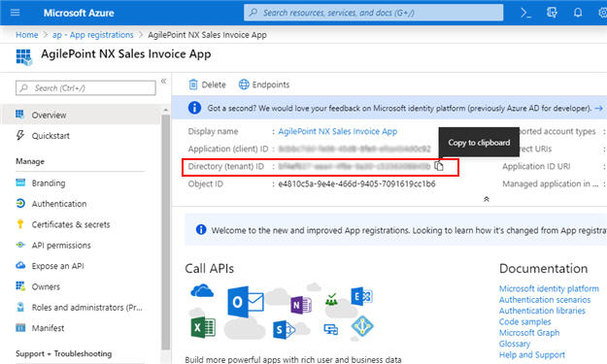Click the blue OneDrive cloud icon under Call APIs
This screenshot has height=364, width=607.
pos(202,290)
